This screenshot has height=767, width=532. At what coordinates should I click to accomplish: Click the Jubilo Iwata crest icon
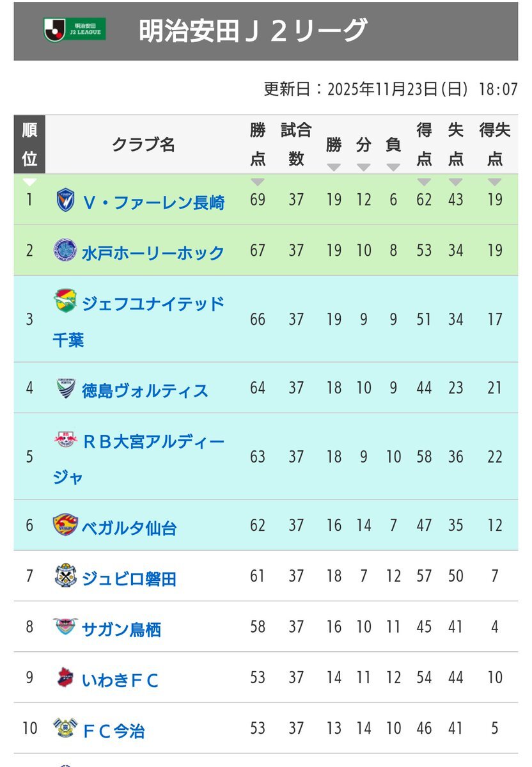[65, 576]
